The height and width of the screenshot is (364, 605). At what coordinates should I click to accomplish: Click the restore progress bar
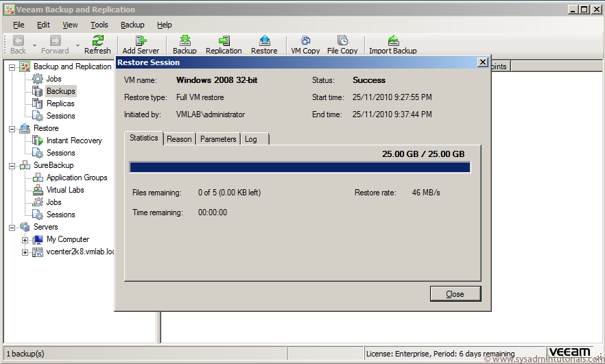(x=300, y=167)
